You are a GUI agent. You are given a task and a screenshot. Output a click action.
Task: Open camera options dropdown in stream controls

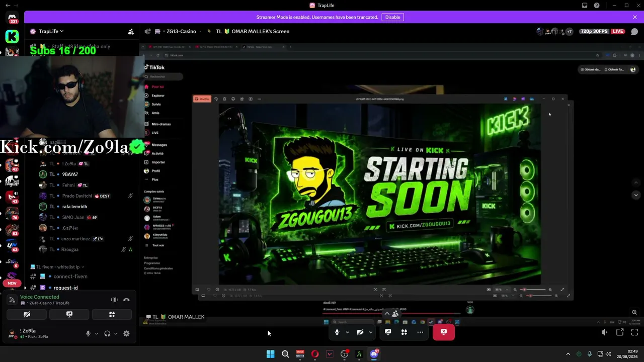(370, 332)
